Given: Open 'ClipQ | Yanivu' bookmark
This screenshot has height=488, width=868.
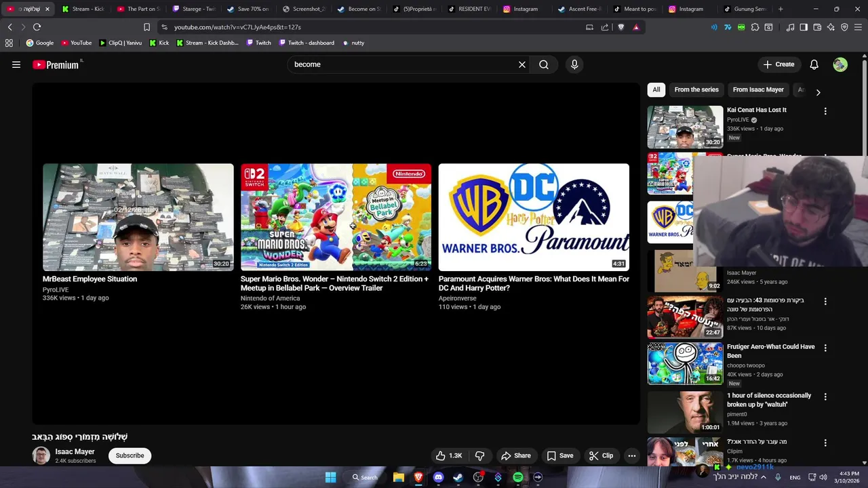Looking at the screenshot, I should pos(121,43).
